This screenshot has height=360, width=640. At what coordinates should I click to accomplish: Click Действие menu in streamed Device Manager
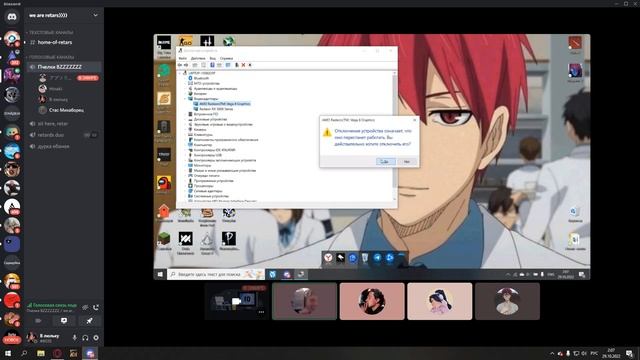(198, 58)
